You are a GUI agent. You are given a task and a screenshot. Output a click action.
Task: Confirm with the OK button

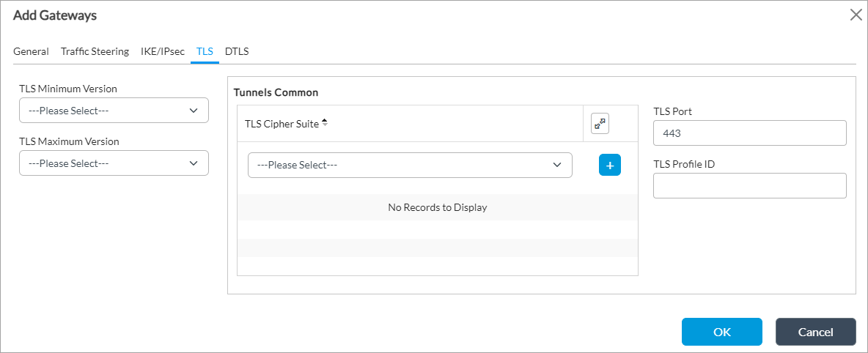[721, 332]
